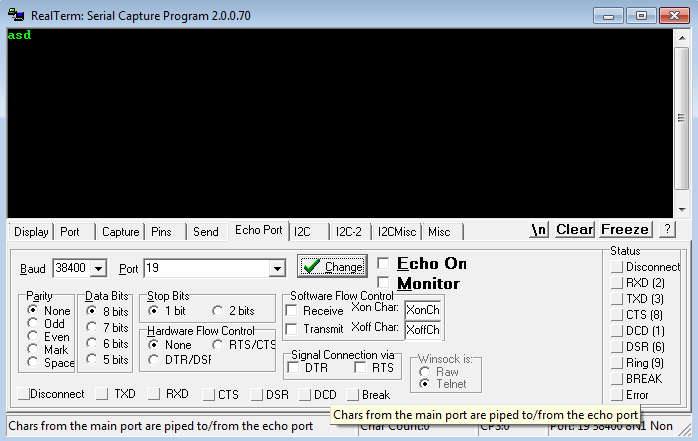Click into the Port 19 text field
Viewport: 698px width, 441px height.
207,268
